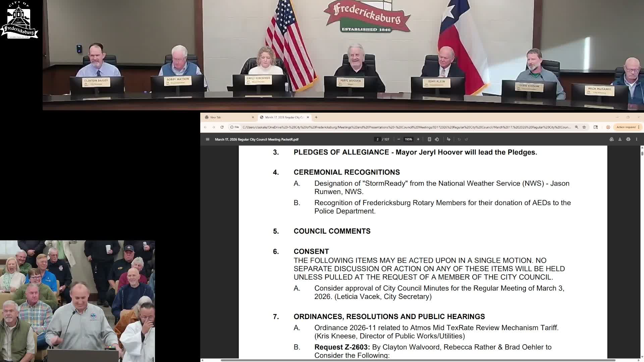This screenshot has width=644, height=362.
Task: Open the Chrome profile icon menu
Action: tap(608, 127)
